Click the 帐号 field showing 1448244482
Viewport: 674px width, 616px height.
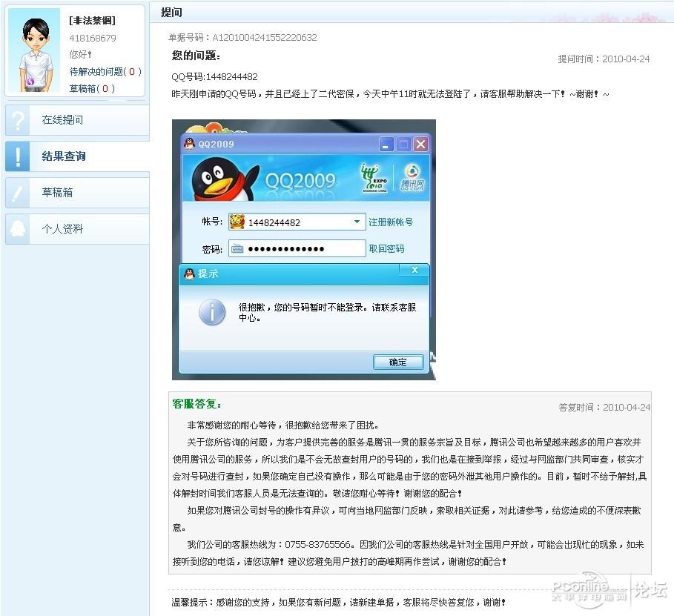pyautogui.click(x=297, y=222)
